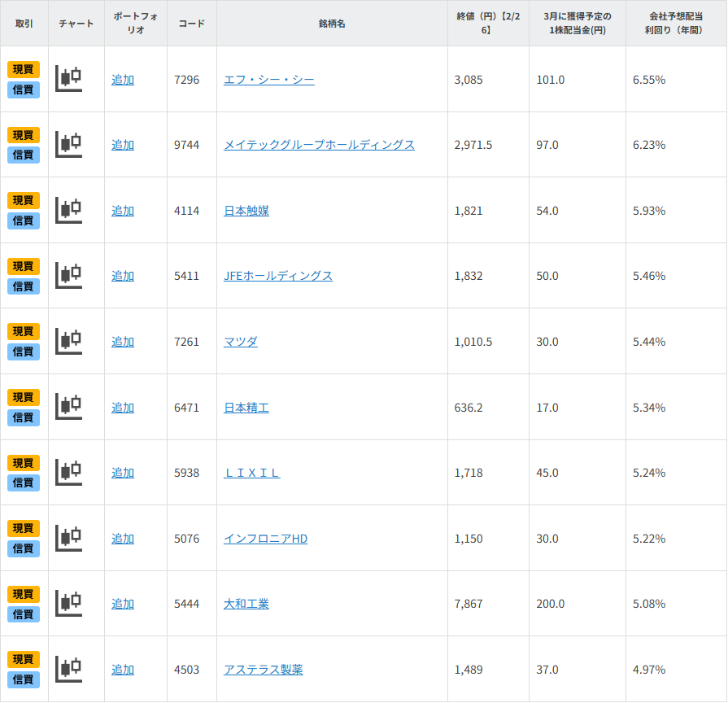
Task: Click 現買 button for メイテックグループホールディングス
Action: (24, 135)
